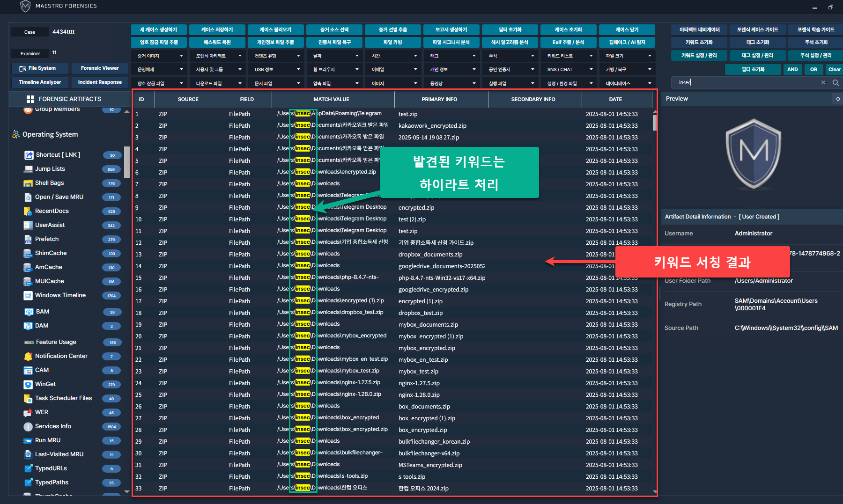Screen dimensions: 843x504
Task: Open the WinGet artifact icon
Action: pyautogui.click(x=28, y=384)
